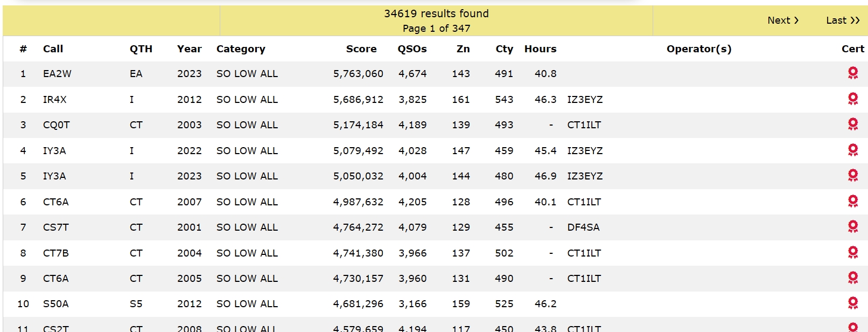Open certificate icon for CS7T row
Screen dimensions: 868x332
[853, 226]
